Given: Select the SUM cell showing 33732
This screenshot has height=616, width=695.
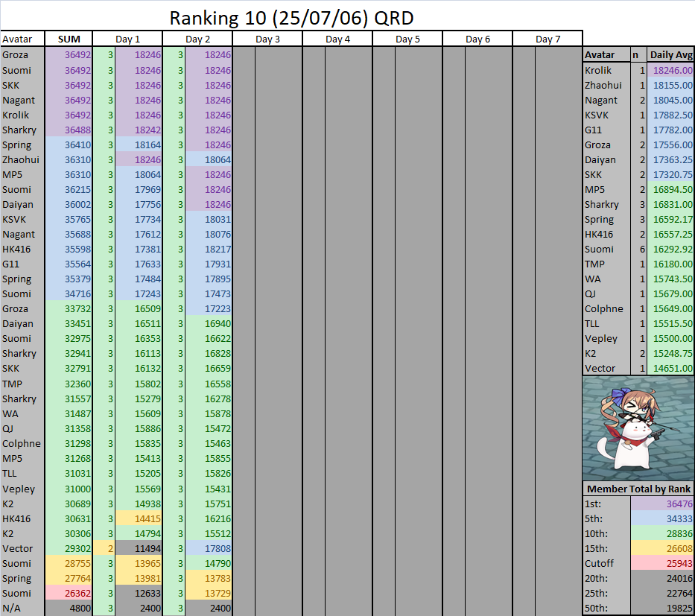Looking at the screenshot, I should point(69,309).
